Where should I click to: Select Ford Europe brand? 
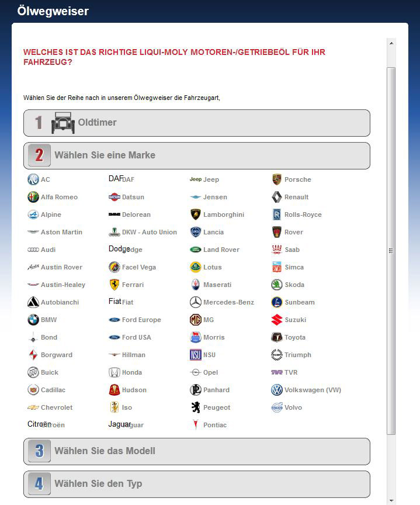tap(141, 320)
